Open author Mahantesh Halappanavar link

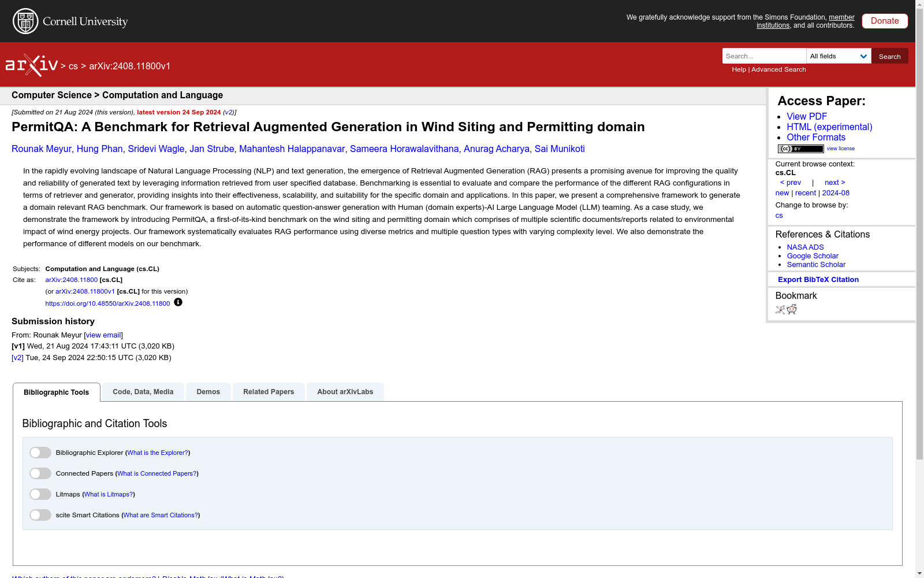(292, 149)
